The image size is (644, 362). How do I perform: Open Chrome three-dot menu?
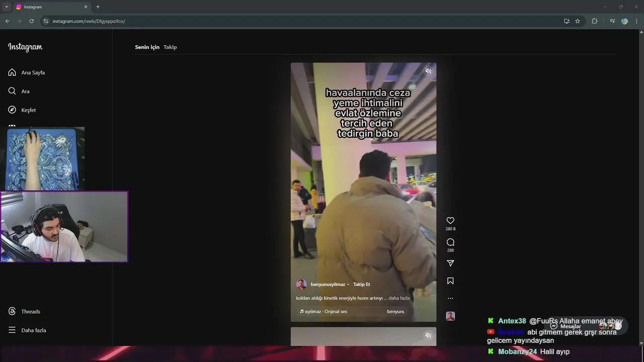636,21
